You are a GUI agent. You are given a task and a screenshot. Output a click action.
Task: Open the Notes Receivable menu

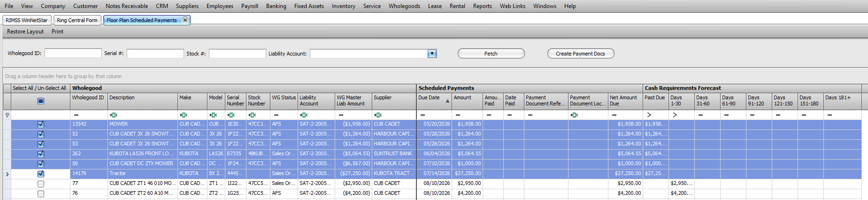(127, 6)
